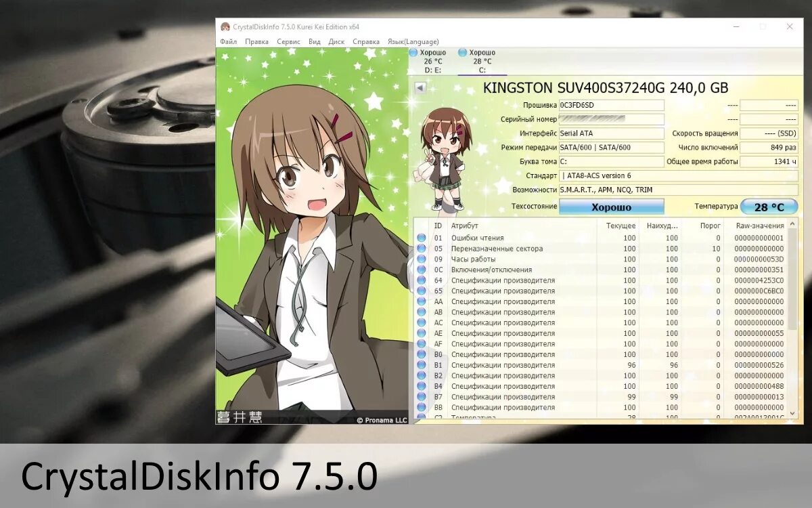Screen dimensions: 812x508
Task: Click raw value 0000000C6BC0
Action: click(x=759, y=291)
